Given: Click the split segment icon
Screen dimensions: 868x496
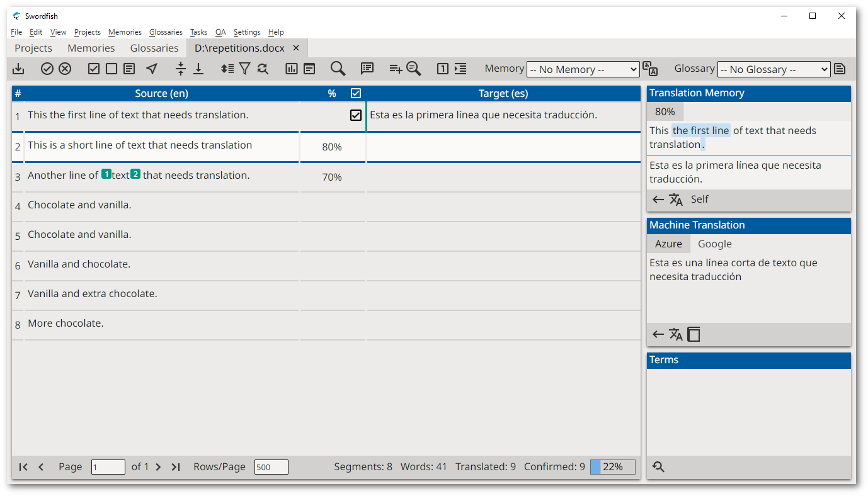Looking at the screenshot, I should (181, 69).
